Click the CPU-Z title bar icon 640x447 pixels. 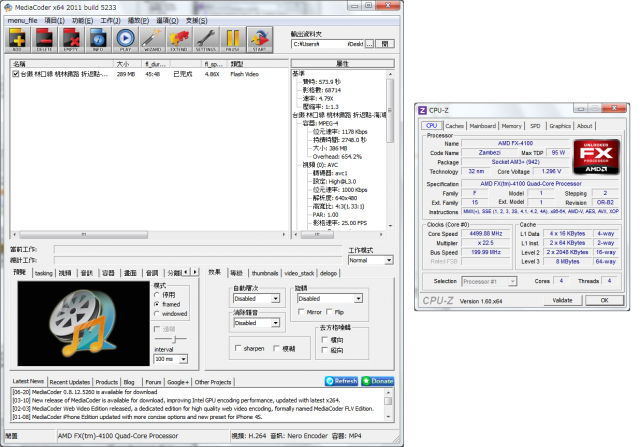coord(422,110)
